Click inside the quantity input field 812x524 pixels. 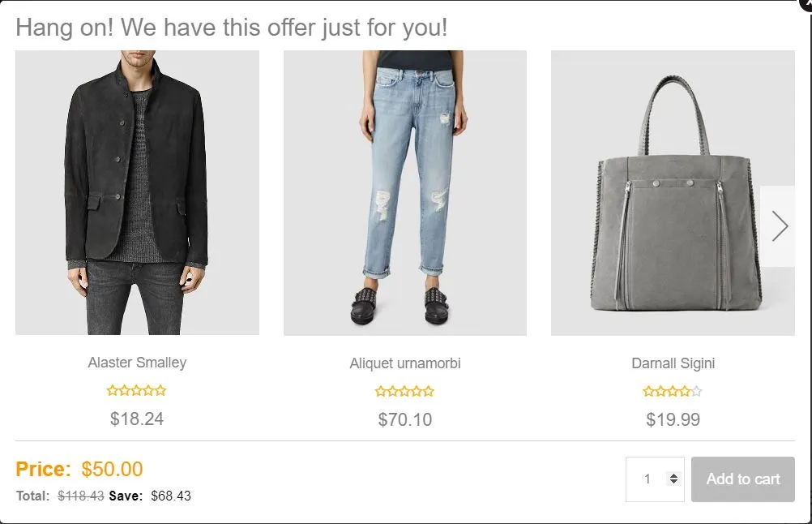coord(648,479)
